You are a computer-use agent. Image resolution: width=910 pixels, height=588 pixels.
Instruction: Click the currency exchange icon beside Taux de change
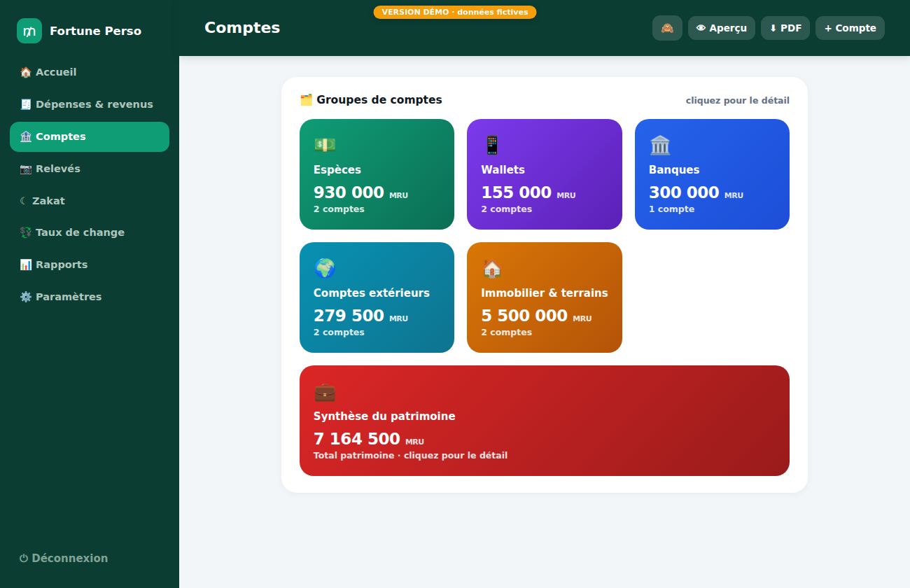pyautogui.click(x=26, y=232)
